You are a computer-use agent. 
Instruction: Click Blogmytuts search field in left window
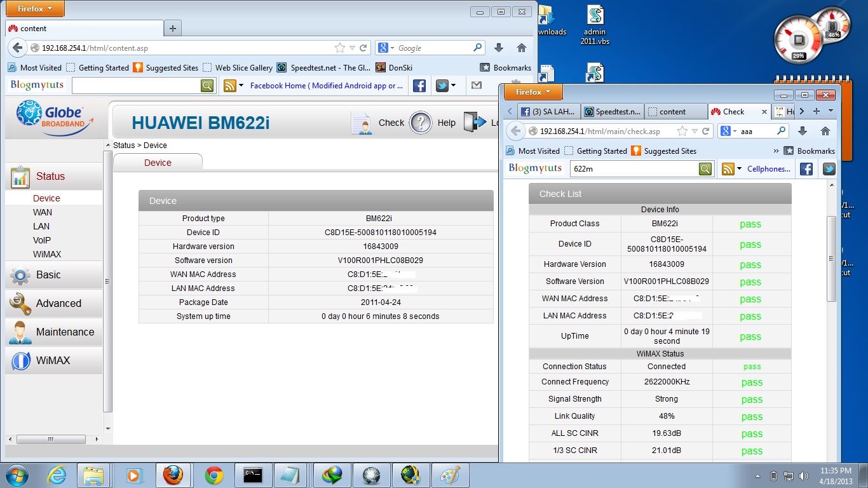[136, 85]
